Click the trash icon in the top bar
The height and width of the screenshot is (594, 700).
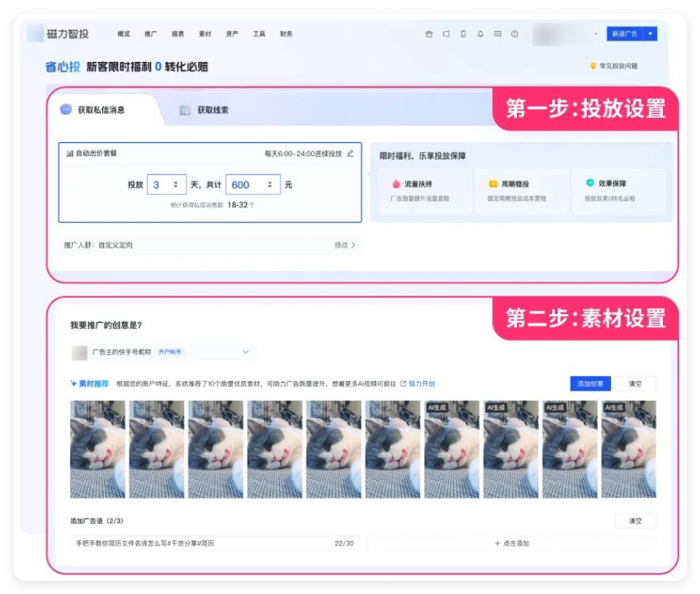[x=429, y=33]
